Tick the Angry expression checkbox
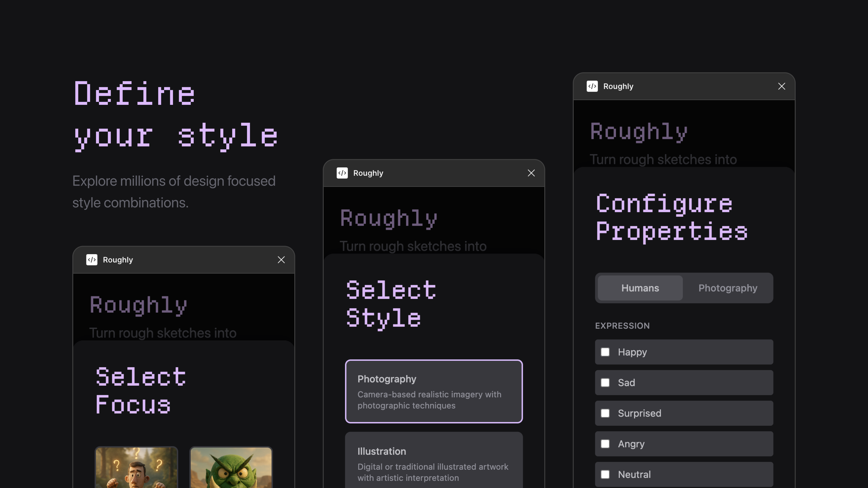 605,444
